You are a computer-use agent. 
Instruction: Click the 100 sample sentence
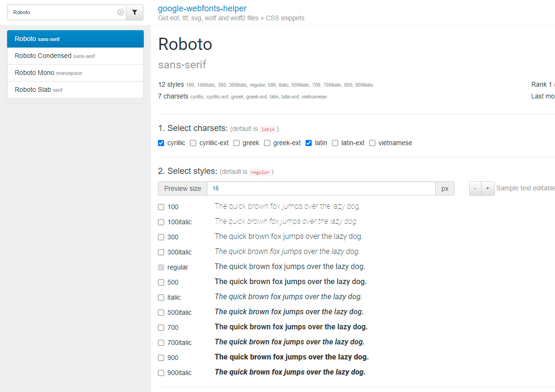pyautogui.click(x=288, y=206)
